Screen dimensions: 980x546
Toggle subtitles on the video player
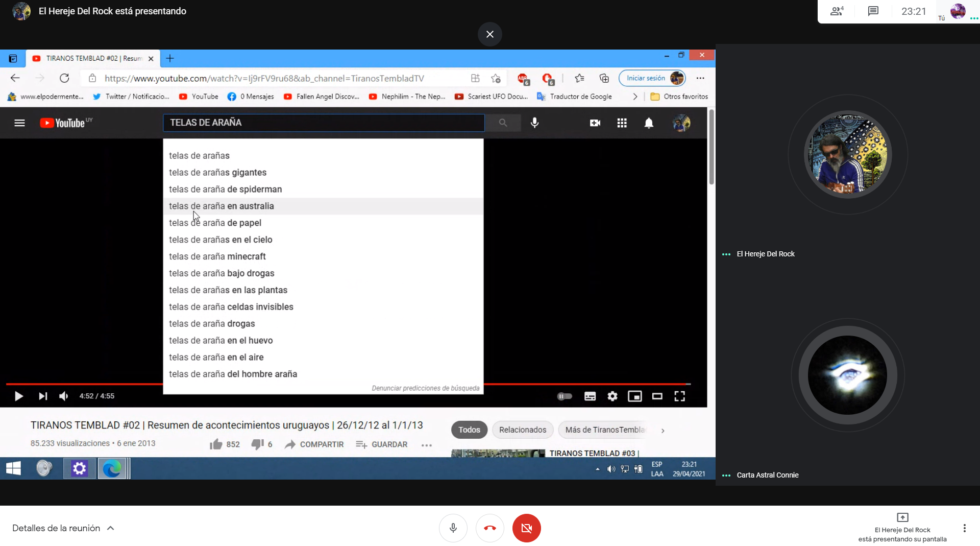click(x=590, y=396)
